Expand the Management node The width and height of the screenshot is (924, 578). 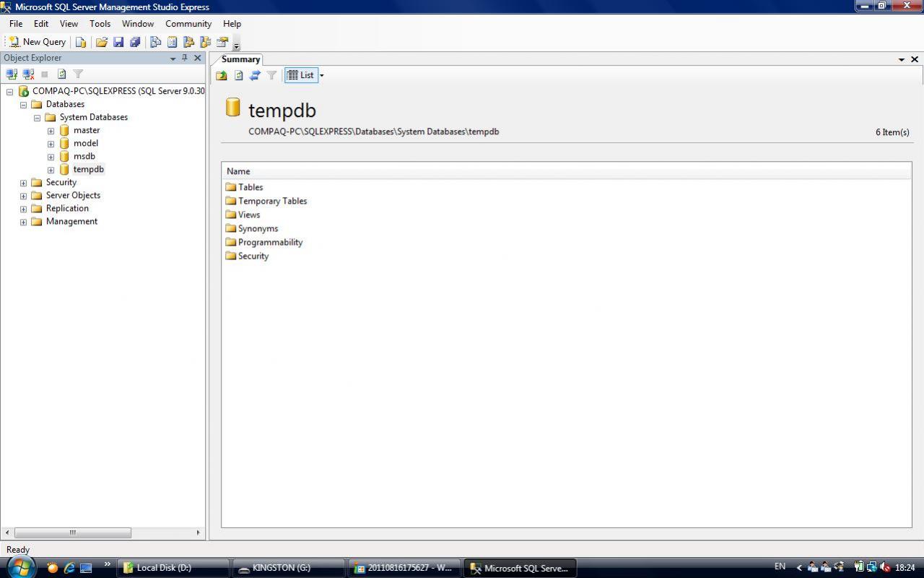pos(23,222)
